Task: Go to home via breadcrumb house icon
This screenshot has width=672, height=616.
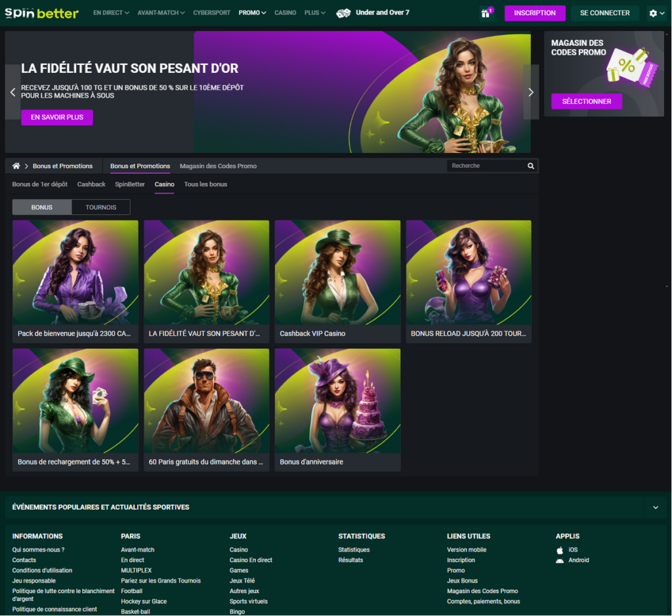Action: point(16,166)
